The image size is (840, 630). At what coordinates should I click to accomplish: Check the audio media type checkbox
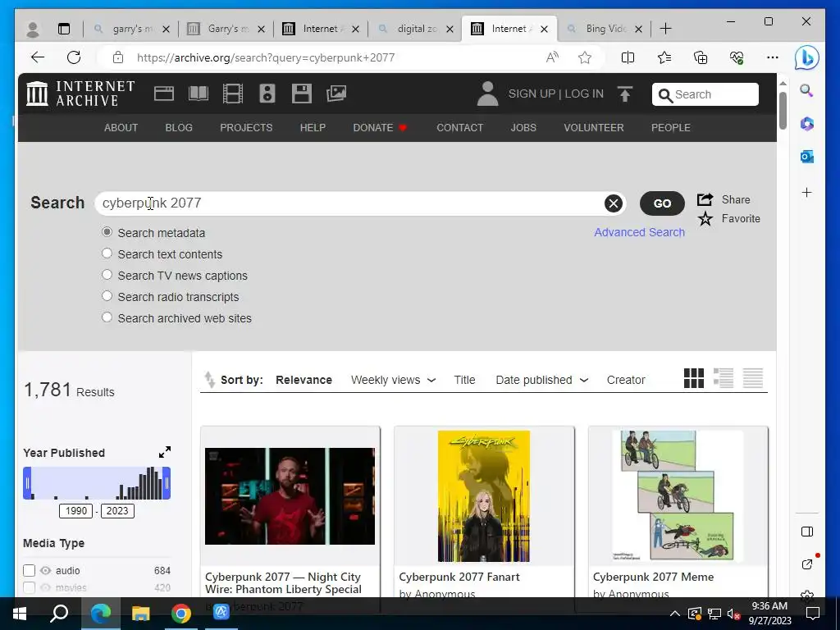tap(30, 571)
